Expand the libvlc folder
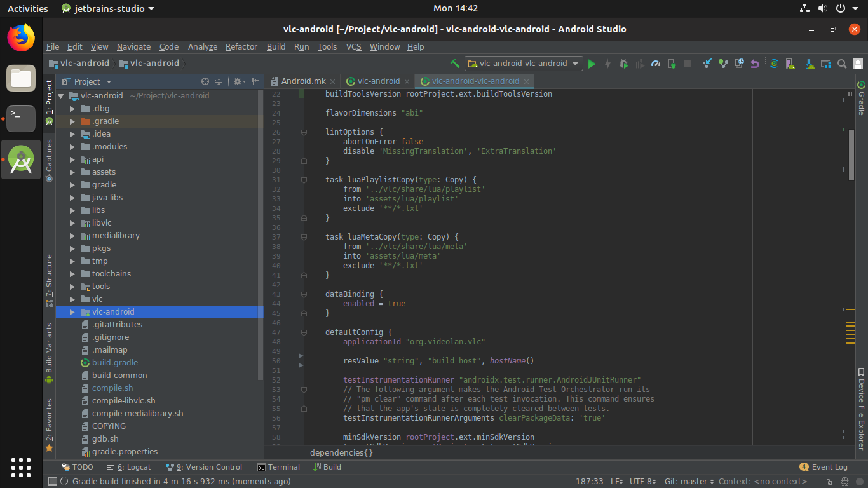 point(72,223)
